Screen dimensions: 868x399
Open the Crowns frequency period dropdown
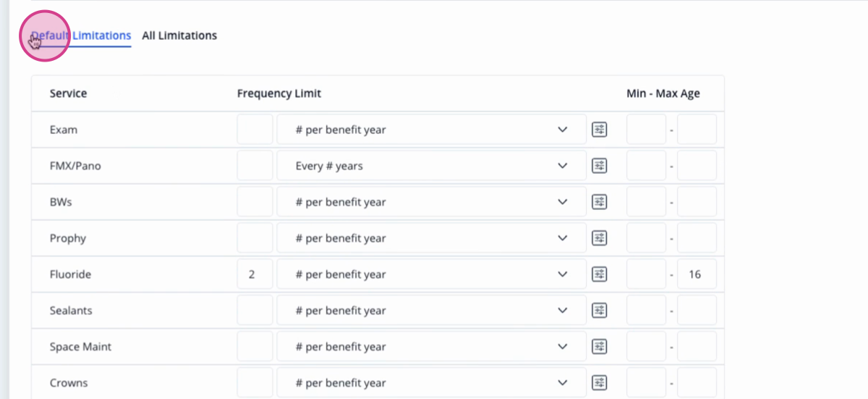432,383
